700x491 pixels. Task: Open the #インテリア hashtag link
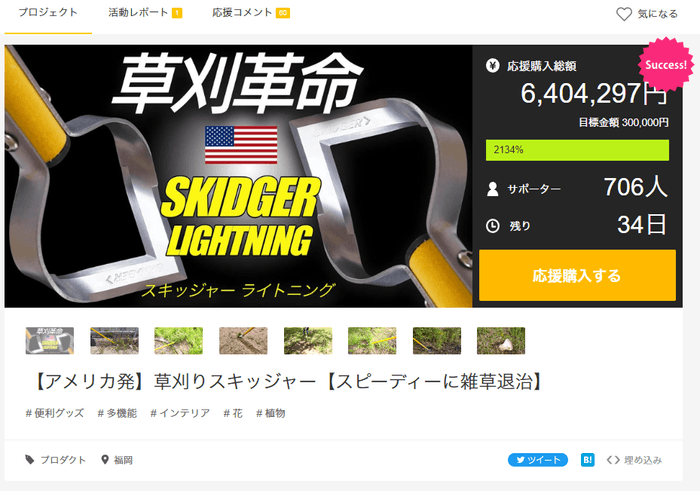180,413
